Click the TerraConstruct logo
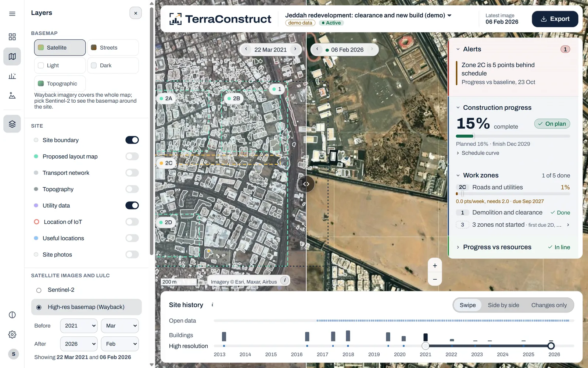The width and height of the screenshot is (588, 368). tap(220, 19)
